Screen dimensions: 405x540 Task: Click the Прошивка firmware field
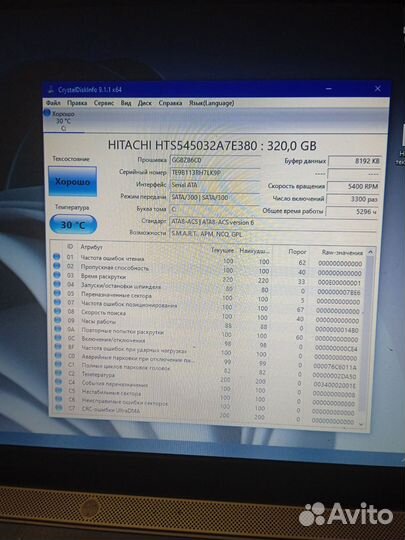click(215, 160)
